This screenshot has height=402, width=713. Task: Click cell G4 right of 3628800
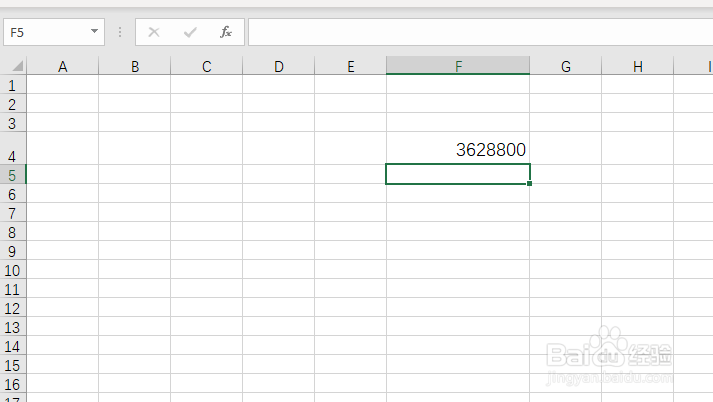tap(566, 149)
